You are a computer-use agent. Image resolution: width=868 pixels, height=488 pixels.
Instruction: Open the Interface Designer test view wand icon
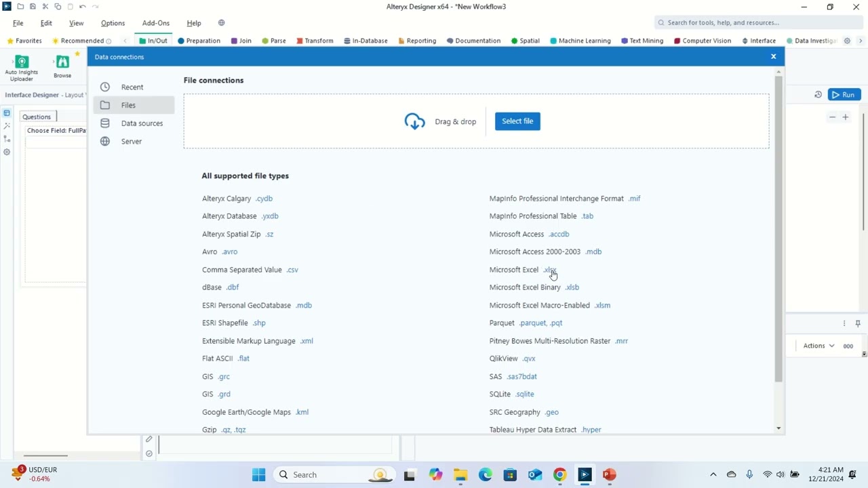pos(7,126)
